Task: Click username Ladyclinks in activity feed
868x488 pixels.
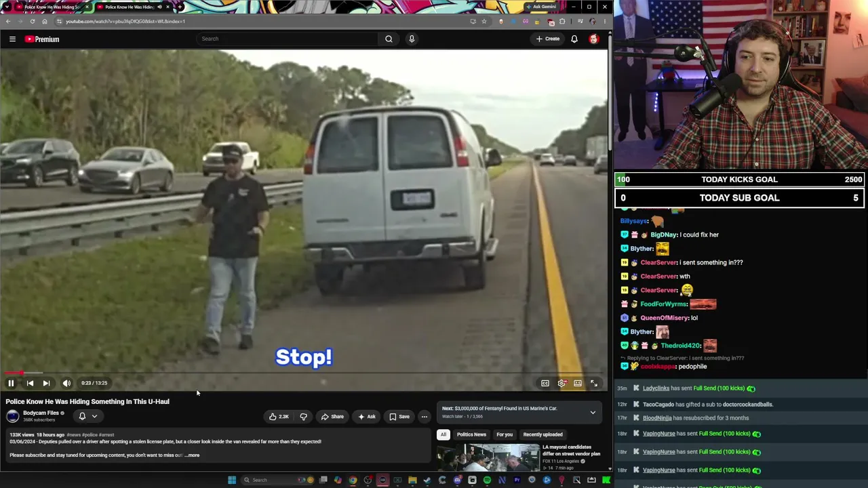Action: click(656, 388)
